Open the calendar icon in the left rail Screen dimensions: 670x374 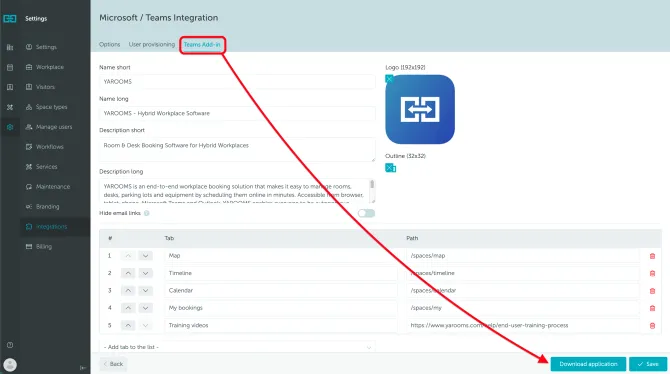[10, 67]
